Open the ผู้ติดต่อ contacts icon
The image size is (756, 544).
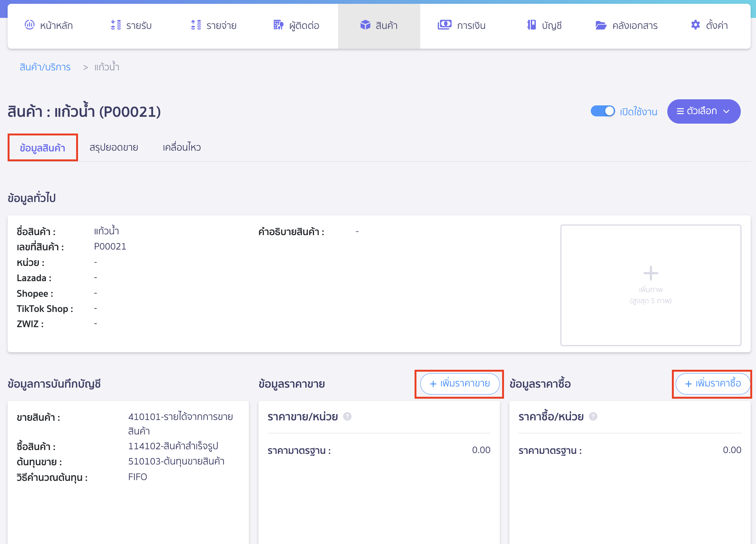click(x=278, y=25)
